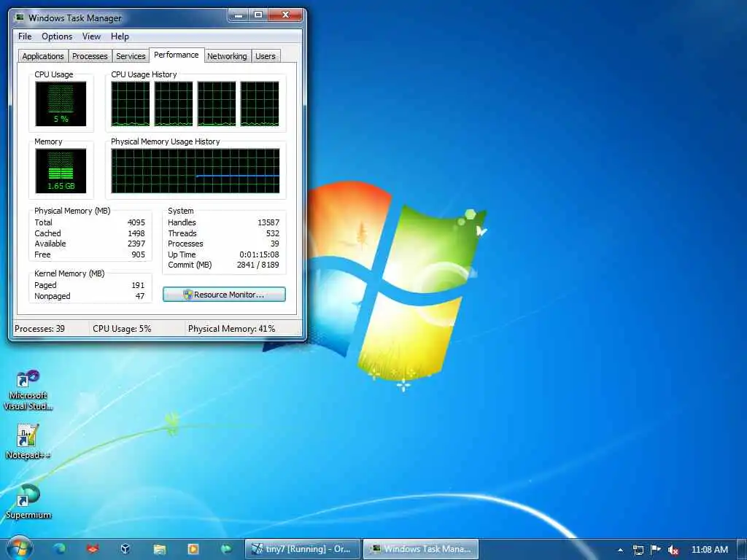
Task: Select the Total value 4095
Action: click(x=136, y=222)
